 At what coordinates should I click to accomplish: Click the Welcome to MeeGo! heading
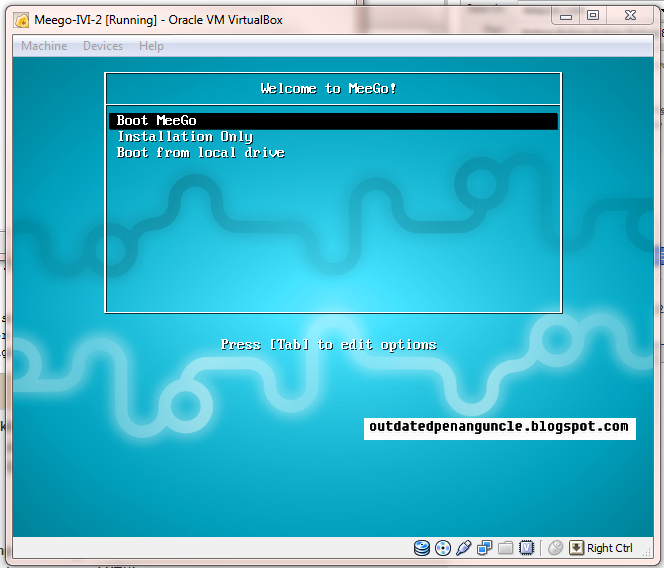(329, 89)
